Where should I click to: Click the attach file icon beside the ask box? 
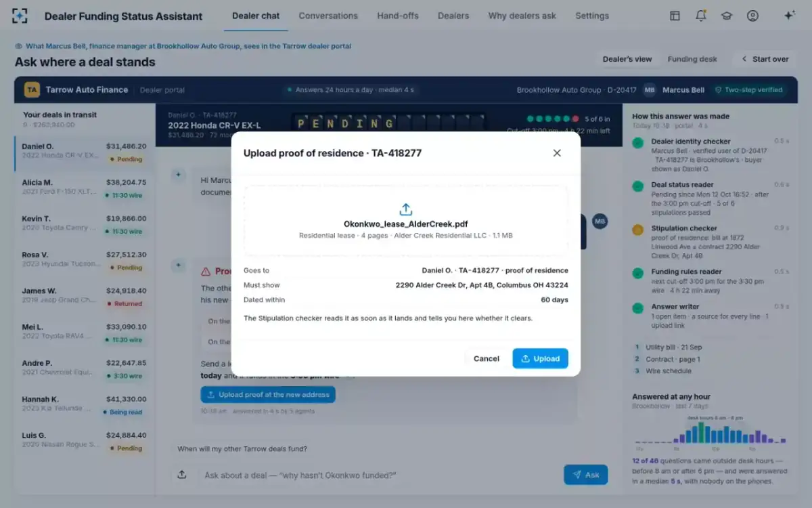[x=181, y=475]
